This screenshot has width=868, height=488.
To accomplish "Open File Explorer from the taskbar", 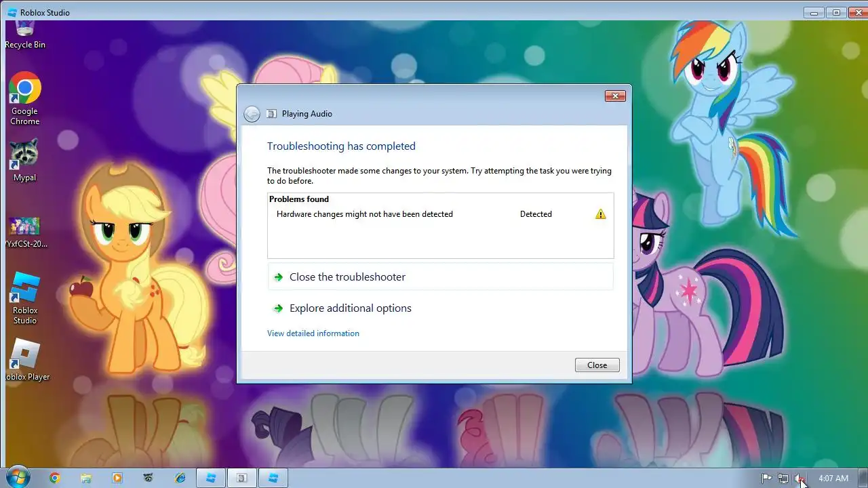I will [x=86, y=478].
